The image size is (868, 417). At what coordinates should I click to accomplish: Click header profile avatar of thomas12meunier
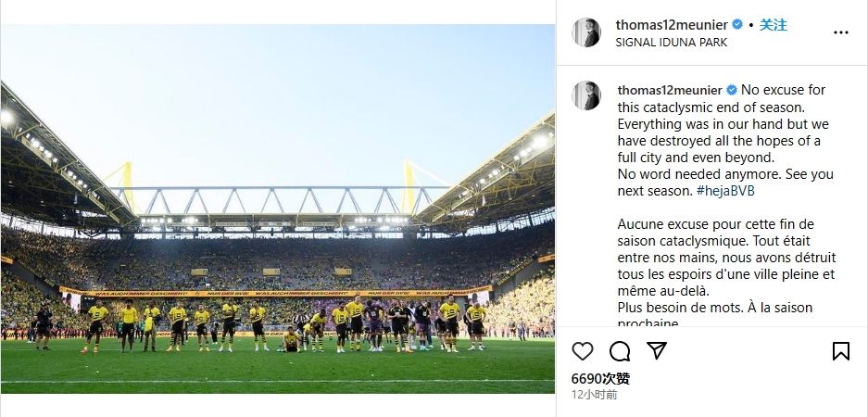click(x=586, y=32)
